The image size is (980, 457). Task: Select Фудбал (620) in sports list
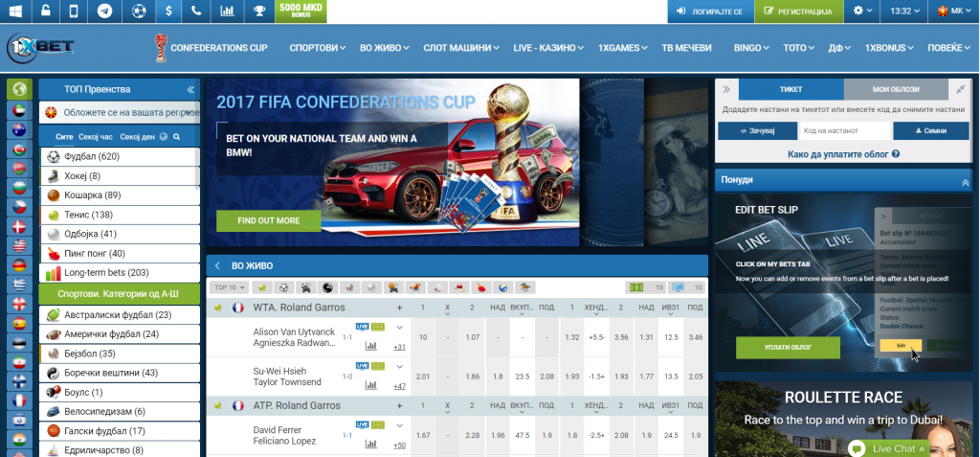[x=120, y=156]
